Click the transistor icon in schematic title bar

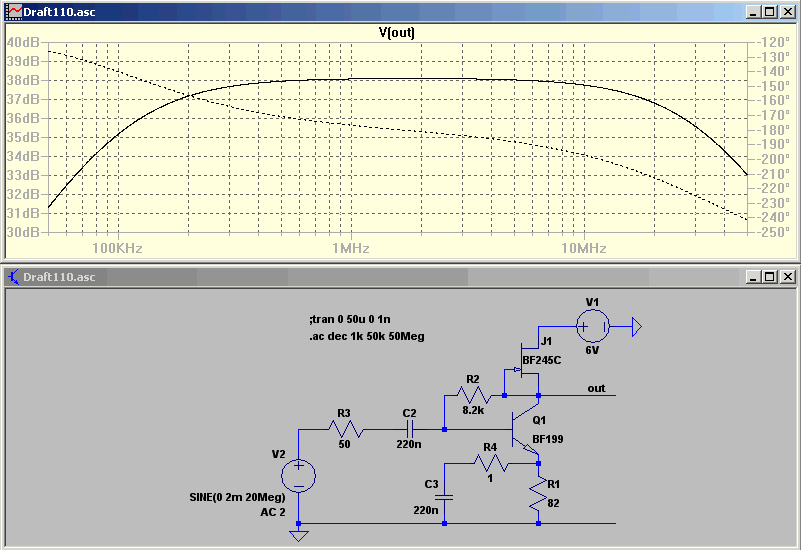[x=13, y=277]
